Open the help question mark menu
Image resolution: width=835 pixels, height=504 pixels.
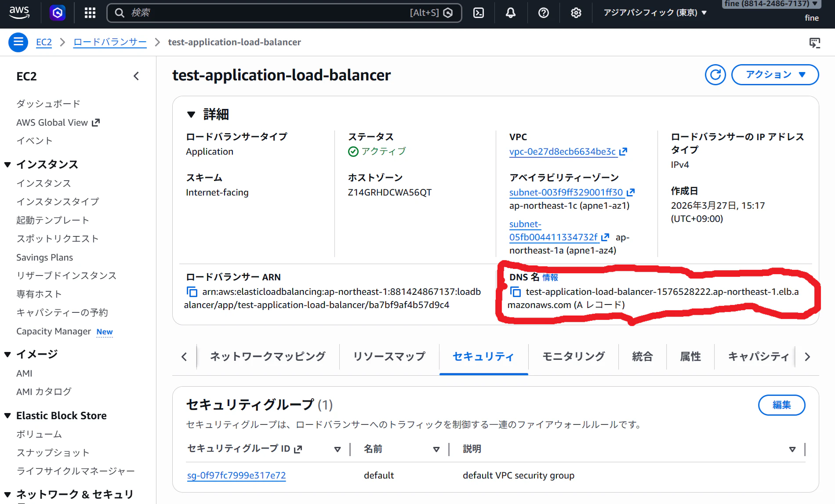pos(544,13)
